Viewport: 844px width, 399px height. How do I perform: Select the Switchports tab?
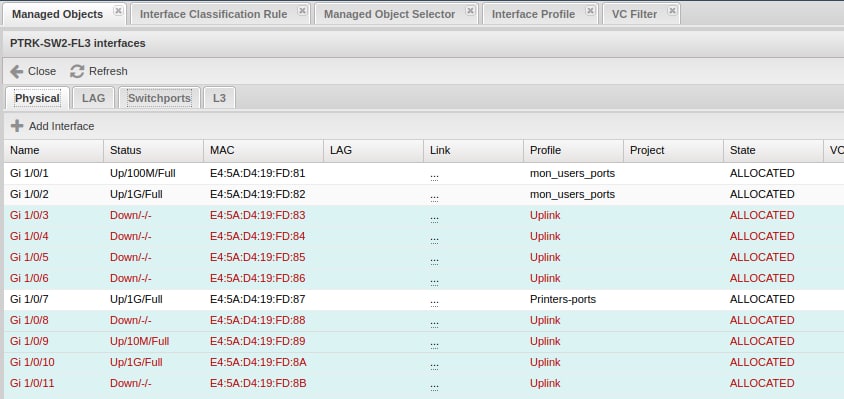(159, 98)
